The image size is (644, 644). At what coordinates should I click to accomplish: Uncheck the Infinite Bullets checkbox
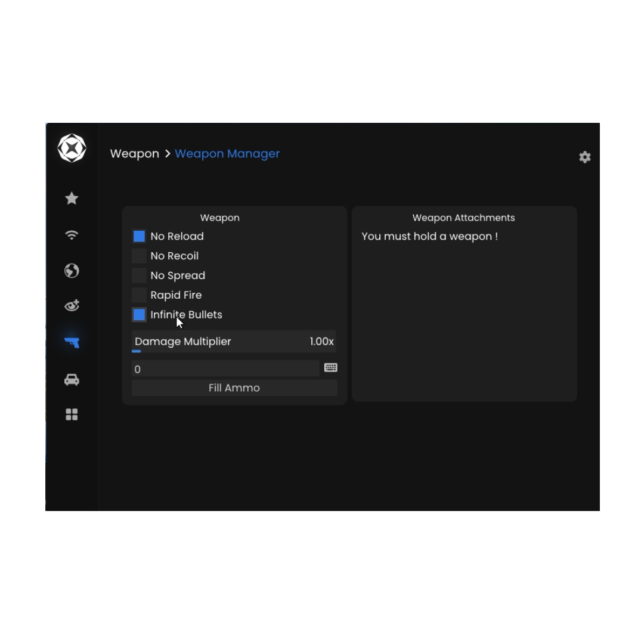click(x=139, y=315)
